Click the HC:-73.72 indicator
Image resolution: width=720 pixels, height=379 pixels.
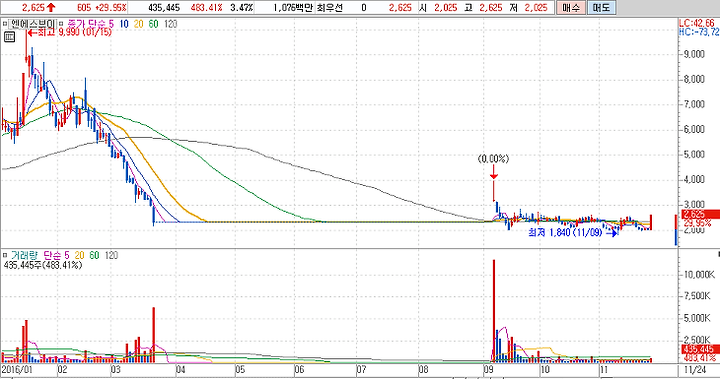699,32
